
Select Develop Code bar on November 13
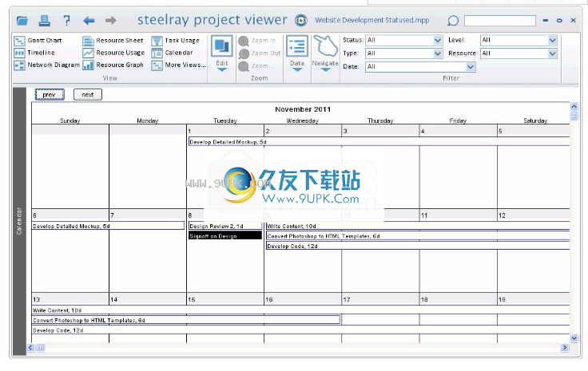click(x=300, y=330)
